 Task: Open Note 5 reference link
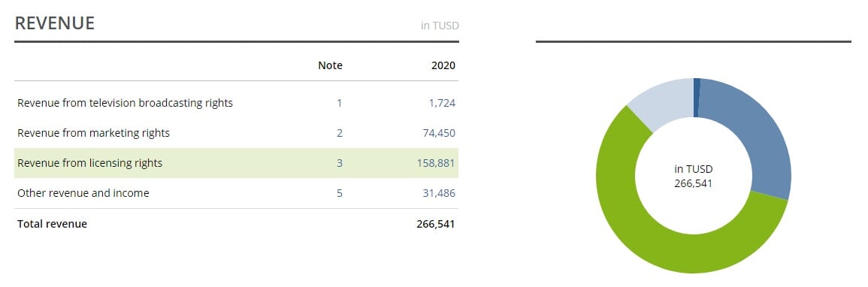coord(340,193)
